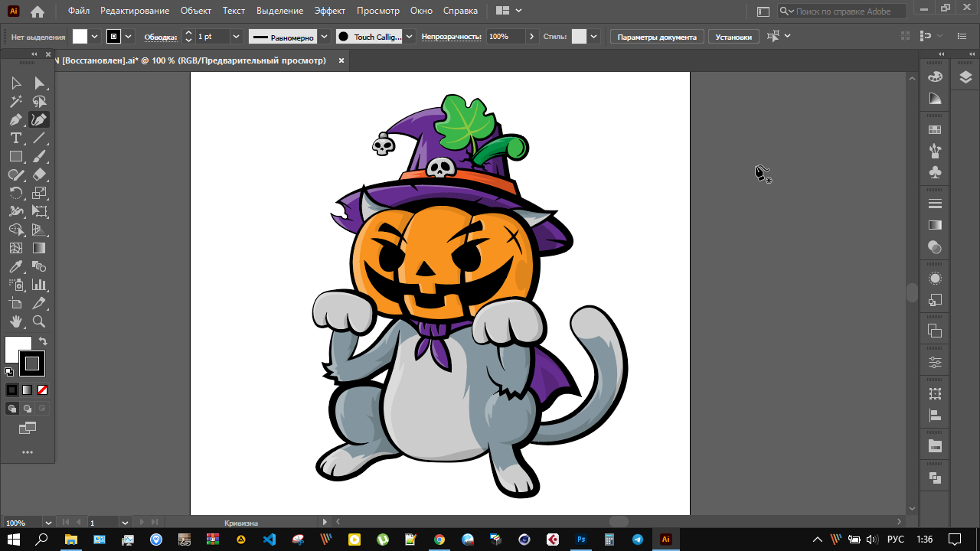Open the Эффект menu

pyautogui.click(x=330, y=11)
